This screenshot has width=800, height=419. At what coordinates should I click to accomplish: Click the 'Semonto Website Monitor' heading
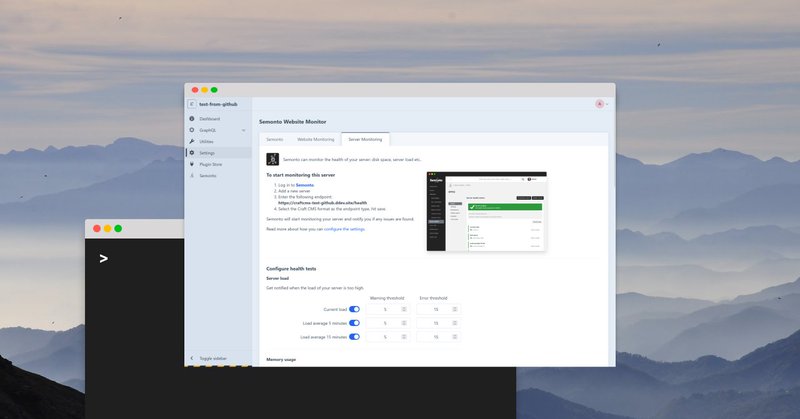[292, 121]
